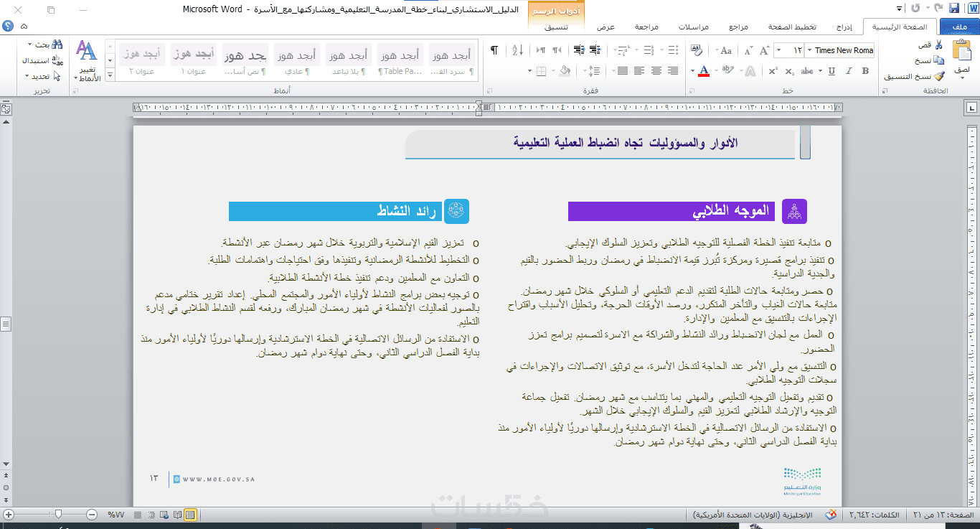Open Replace (استبدال) in the editing group

pyautogui.click(x=44, y=60)
